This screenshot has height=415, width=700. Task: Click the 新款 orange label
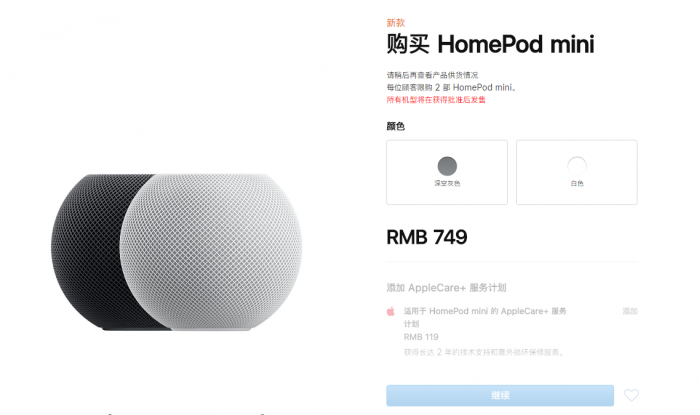(x=396, y=23)
